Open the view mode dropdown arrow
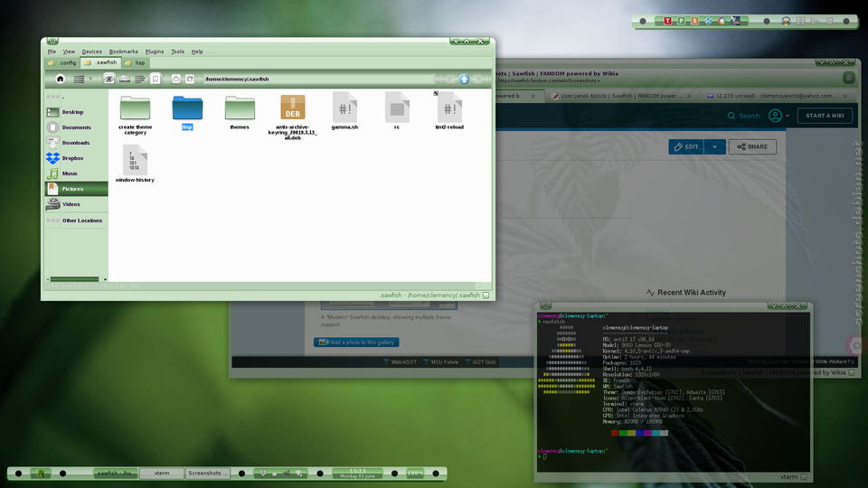Image resolution: width=868 pixels, height=488 pixels. [90, 80]
